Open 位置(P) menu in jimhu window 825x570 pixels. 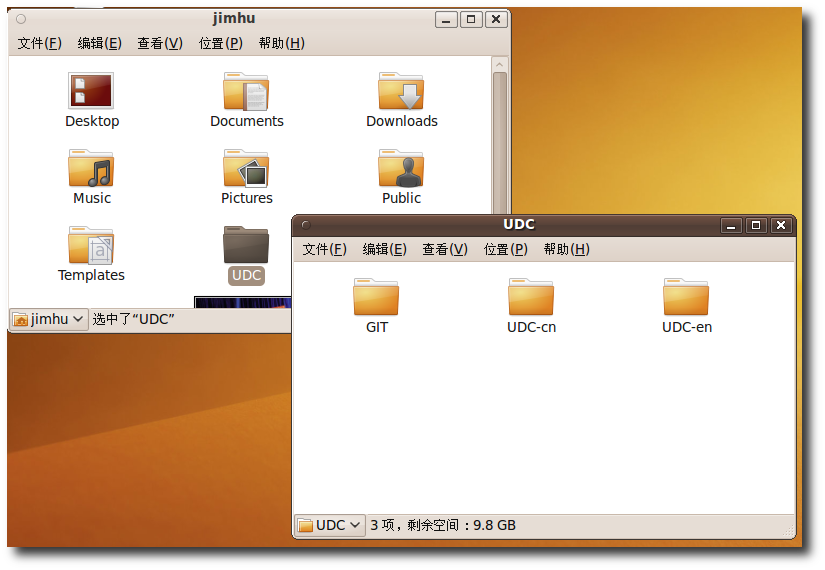pyautogui.click(x=220, y=43)
